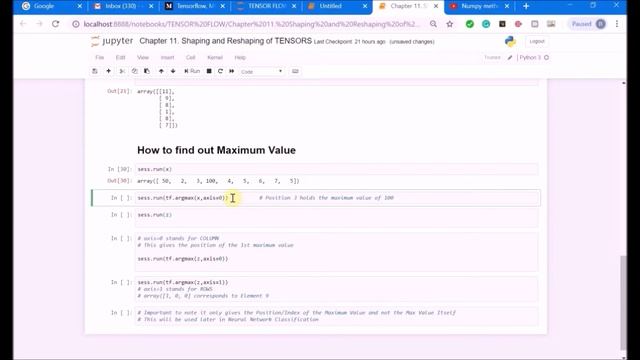The height and width of the screenshot is (360, 640).
Task: Click the green checkmark extension icon
Action: tap(470, 24)
